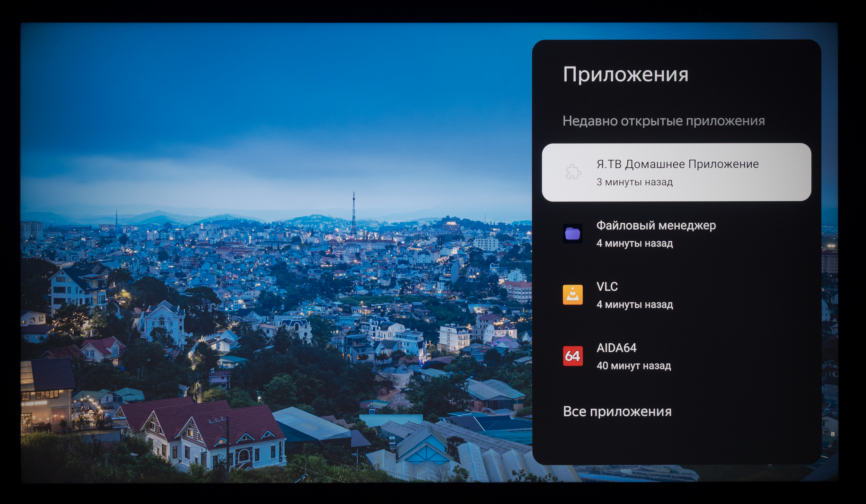Choose the VLC name label

click(607, 286)
